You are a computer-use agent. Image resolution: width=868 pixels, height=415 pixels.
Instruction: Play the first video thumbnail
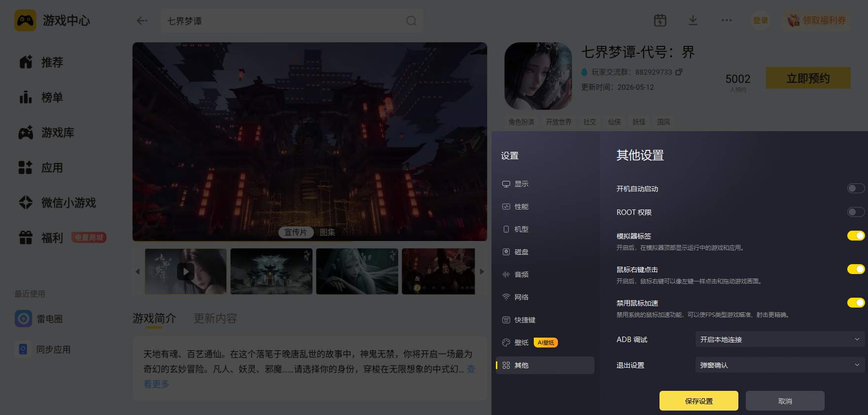186,271
